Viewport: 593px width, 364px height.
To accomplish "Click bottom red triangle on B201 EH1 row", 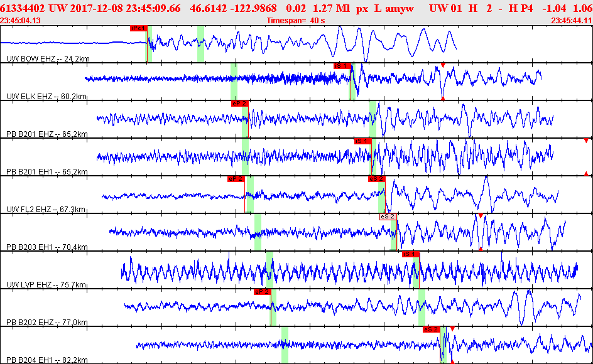I will tap(586, 174).
